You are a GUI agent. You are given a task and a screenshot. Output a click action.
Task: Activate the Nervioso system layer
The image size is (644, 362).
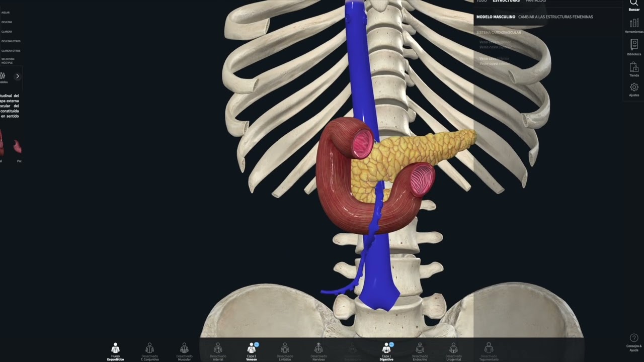point(318,351)
